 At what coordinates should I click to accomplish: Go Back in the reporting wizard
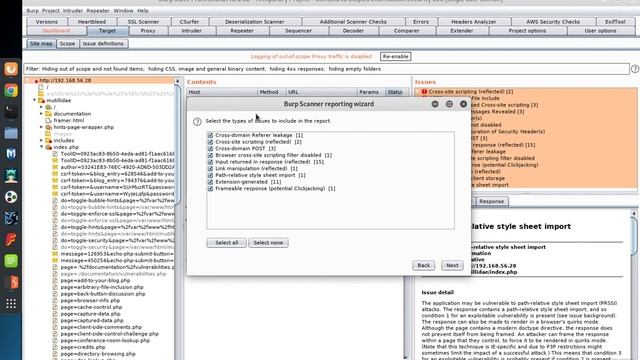pyautogui.click(x=423, y=265)
